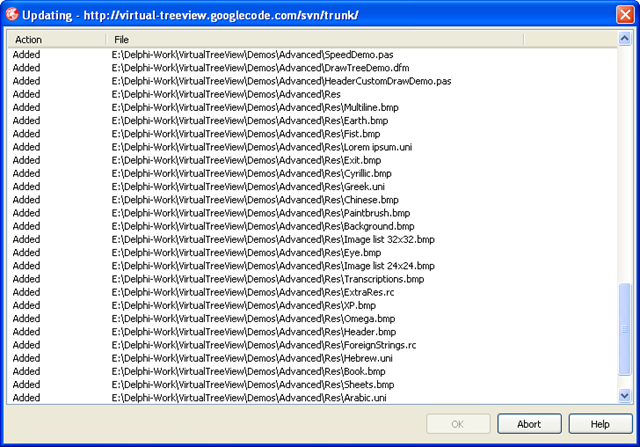Sort list by the File column header
640x447 pixels.
(315, 40)
